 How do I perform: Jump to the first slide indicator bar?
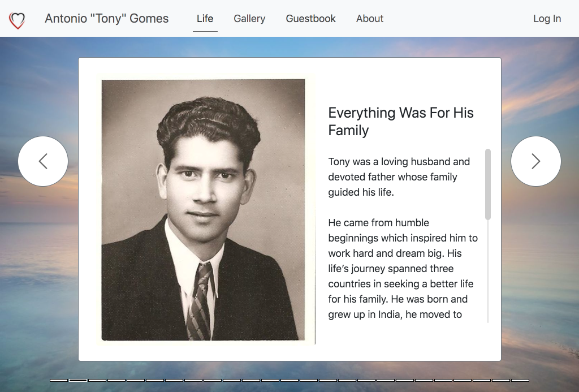pyautogui.click(x=59, y=380)
